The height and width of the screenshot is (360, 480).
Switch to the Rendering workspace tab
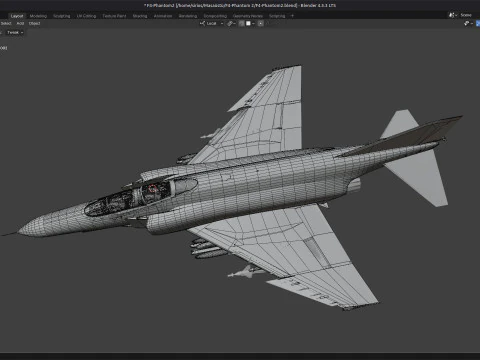[x=188, y=16]
